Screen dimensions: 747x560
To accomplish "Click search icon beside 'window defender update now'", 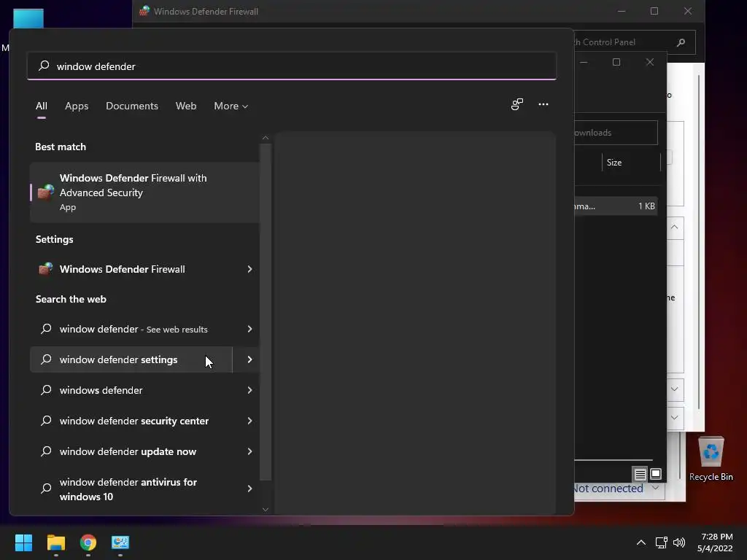I will pos(46,451).
